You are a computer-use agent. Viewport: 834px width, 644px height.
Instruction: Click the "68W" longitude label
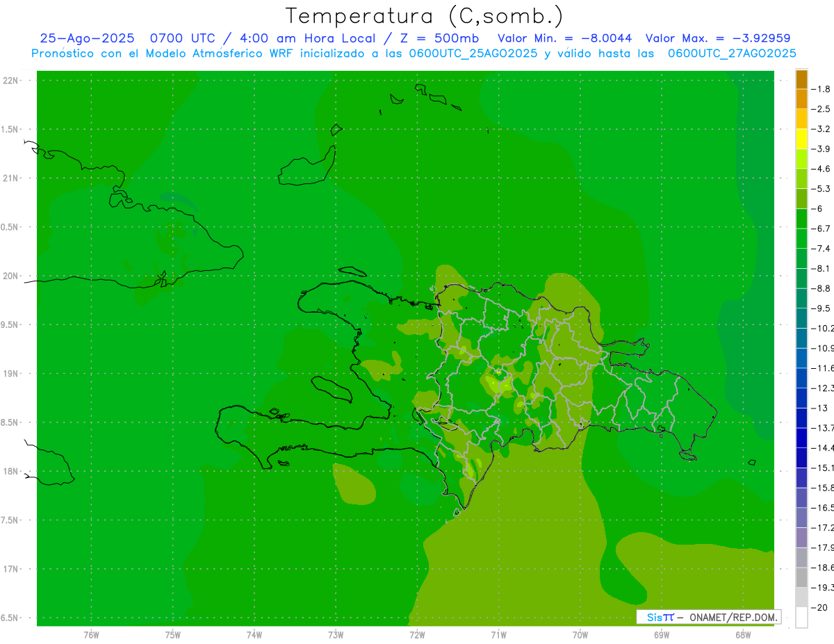pos(743,634)
